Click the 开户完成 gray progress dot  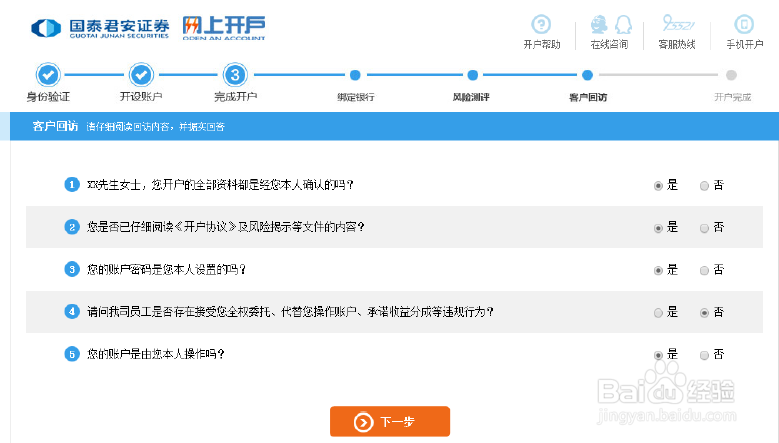[x=731, y=75]
